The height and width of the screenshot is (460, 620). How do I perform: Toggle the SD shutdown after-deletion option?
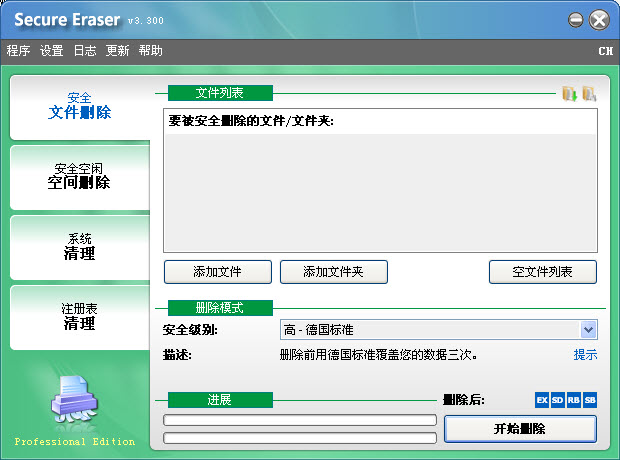[x=557, y=400]
